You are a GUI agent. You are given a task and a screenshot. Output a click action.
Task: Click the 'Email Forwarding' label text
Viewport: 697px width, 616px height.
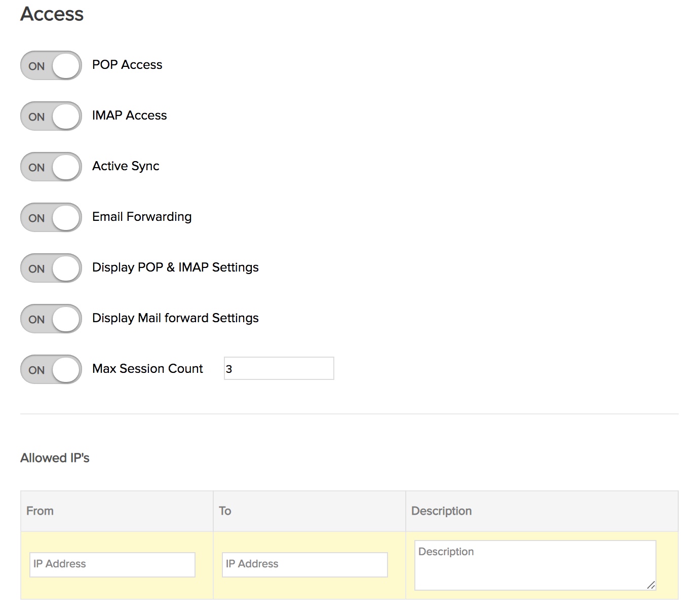pyautogui.click(x=142, y=217)
